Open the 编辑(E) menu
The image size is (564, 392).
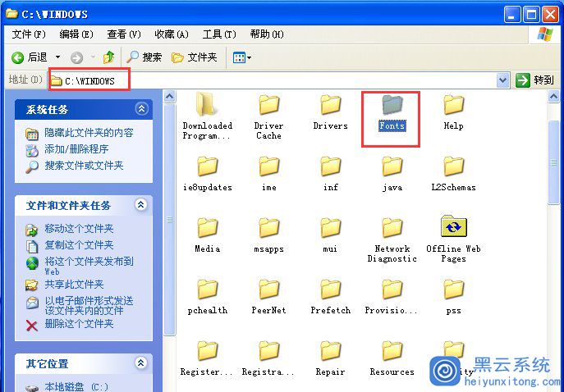(76, 34)
